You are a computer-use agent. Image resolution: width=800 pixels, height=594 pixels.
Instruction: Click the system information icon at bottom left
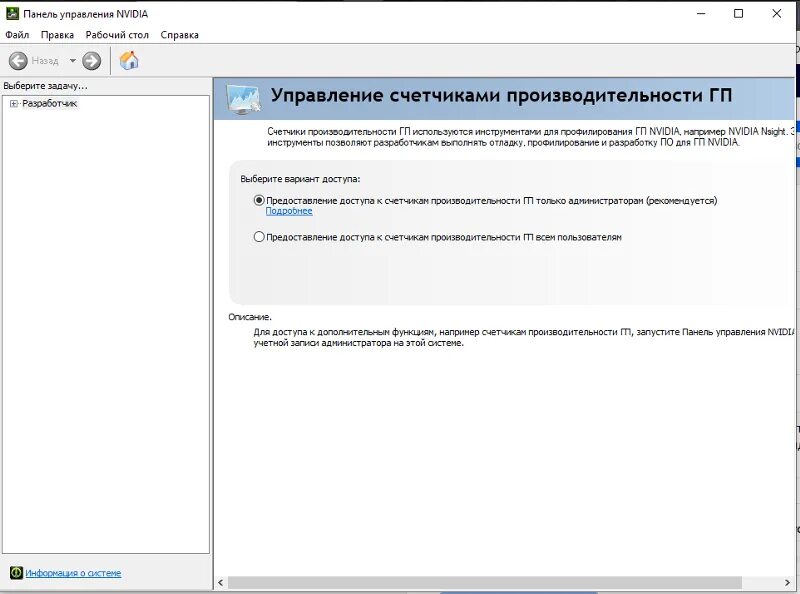16,573
